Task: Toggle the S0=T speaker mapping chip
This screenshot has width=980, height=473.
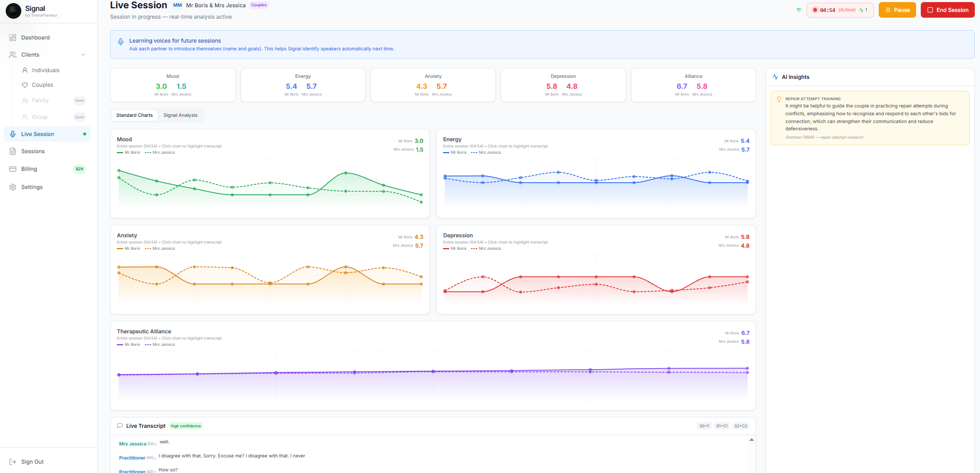Action: pyautogui.click(x=704, y=426)
